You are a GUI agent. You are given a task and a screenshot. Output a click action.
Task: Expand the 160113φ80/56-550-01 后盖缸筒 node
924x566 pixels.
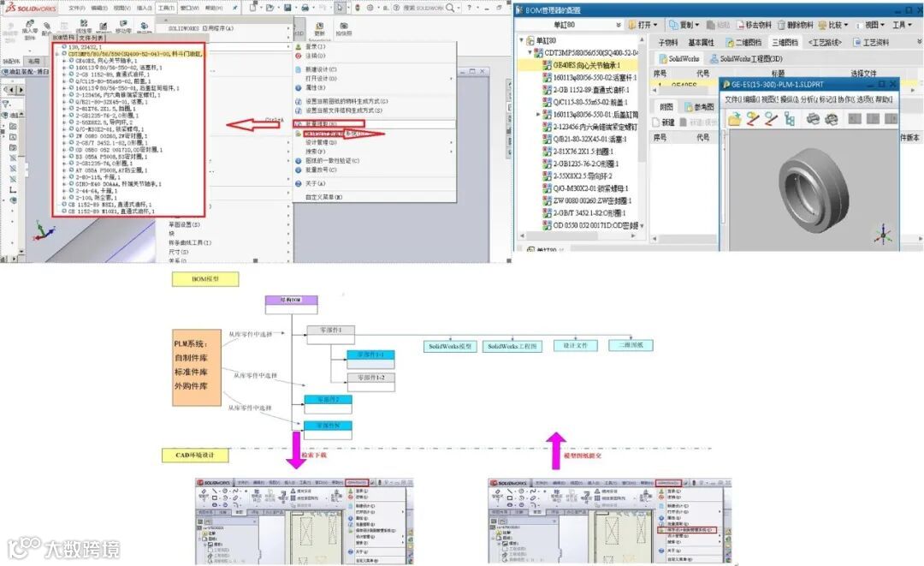click(x=537, y=115)
